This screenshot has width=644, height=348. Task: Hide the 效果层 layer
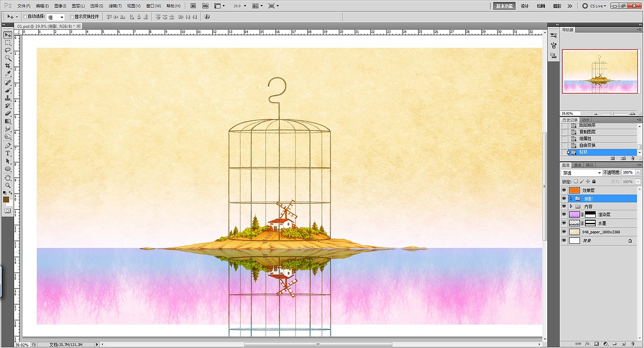coord(564,190)
